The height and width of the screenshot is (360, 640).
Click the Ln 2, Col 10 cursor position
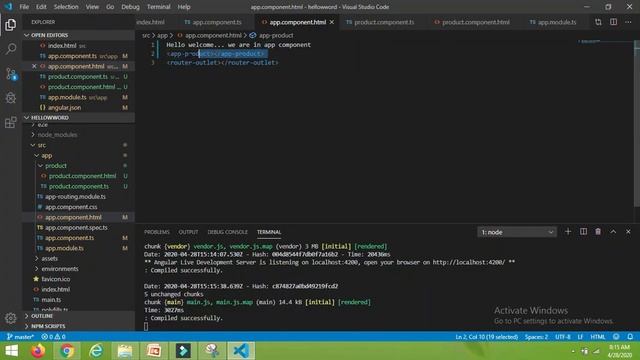(x=487, y=337)
